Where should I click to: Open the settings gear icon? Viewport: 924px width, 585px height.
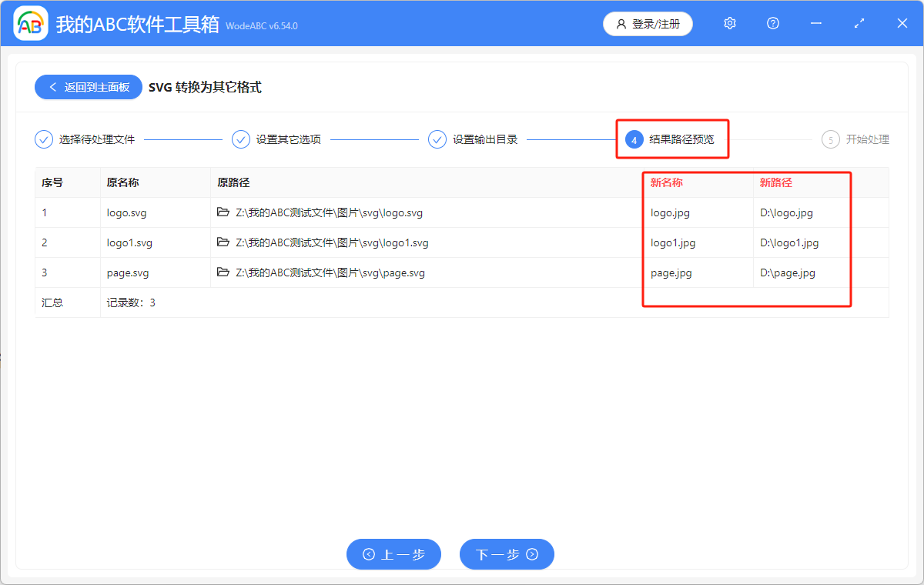(729, 23)
